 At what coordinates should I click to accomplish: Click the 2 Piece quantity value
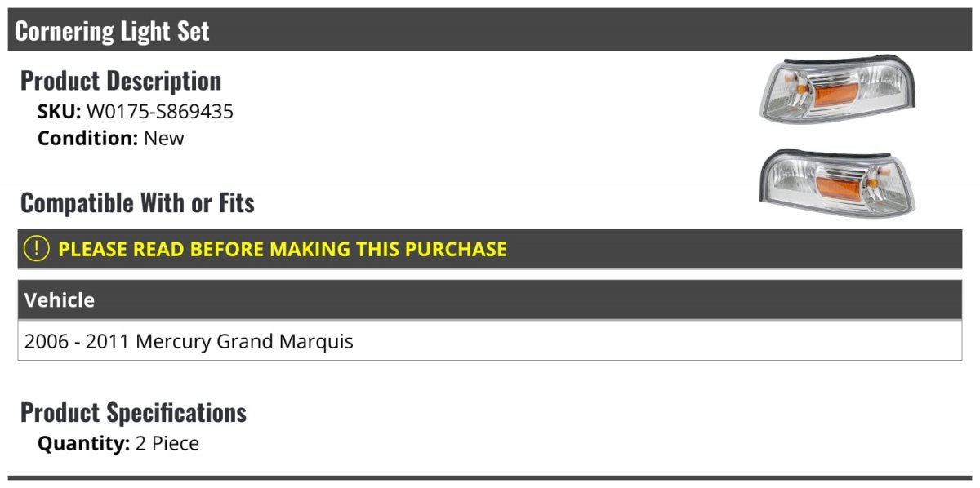pyautogui.click(x=167, y=444)
